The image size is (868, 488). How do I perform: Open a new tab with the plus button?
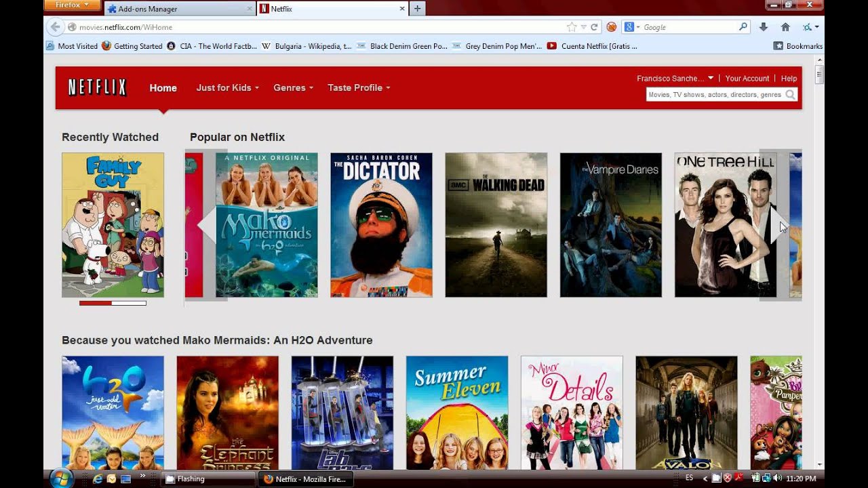(417, 9)
